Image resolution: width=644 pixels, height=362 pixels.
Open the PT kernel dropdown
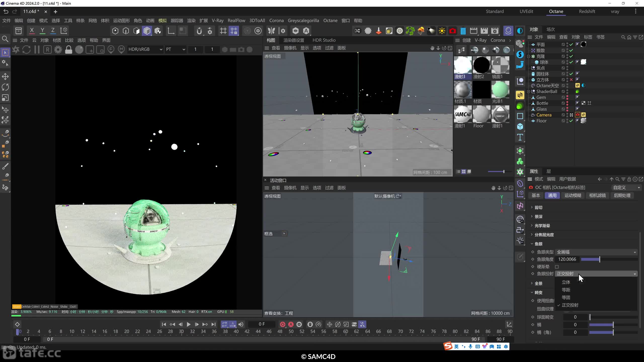coord(175,49)
